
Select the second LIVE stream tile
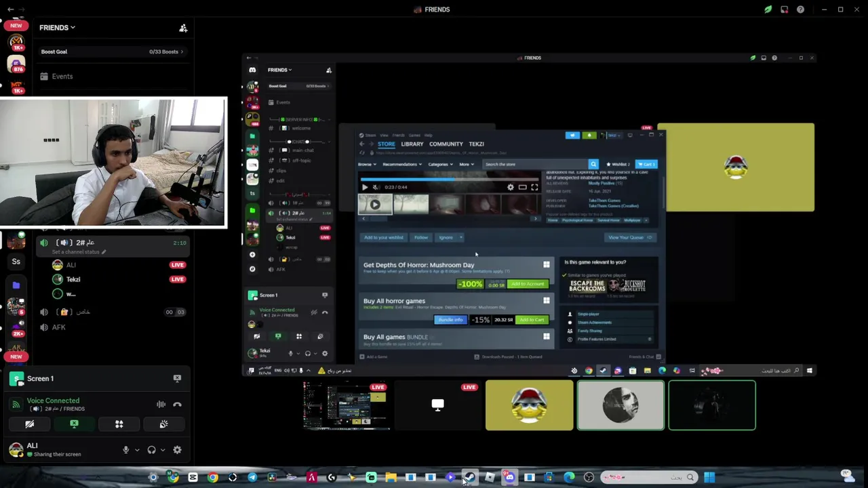tap(437, 405)
